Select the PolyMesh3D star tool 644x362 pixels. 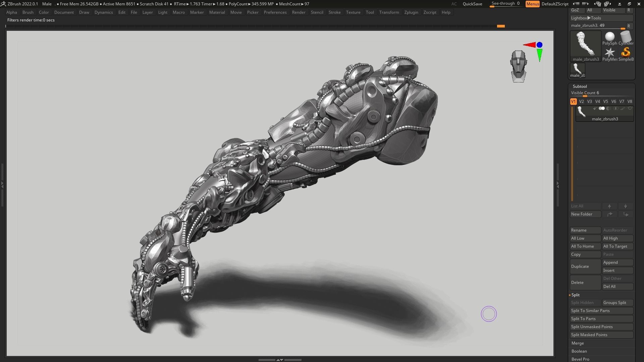(x=610, y=52)
